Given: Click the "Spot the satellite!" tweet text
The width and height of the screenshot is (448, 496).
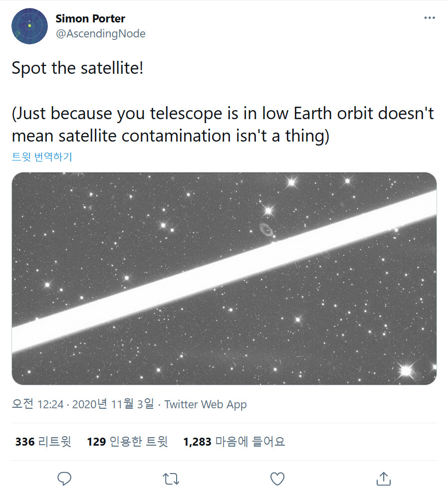Looking at the screenshot, I should click(x=78, y=68).
